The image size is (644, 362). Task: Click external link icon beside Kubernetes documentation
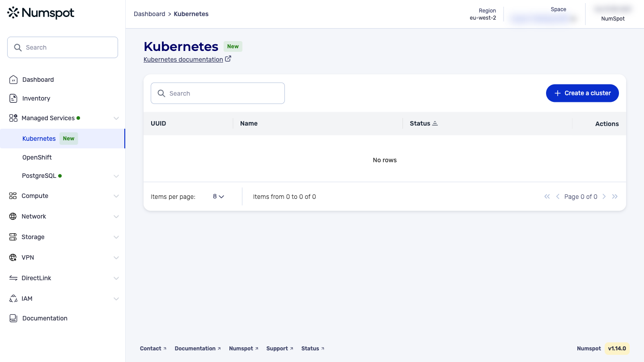point(228,59)
